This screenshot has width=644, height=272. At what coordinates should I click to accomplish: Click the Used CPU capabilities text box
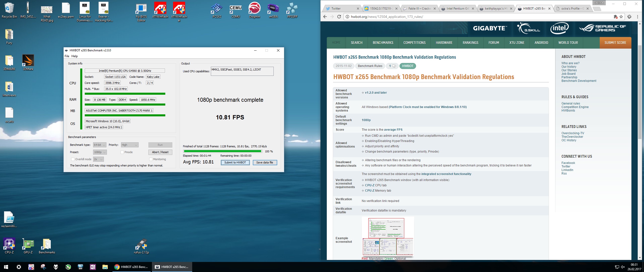click(x=242, y=71)
